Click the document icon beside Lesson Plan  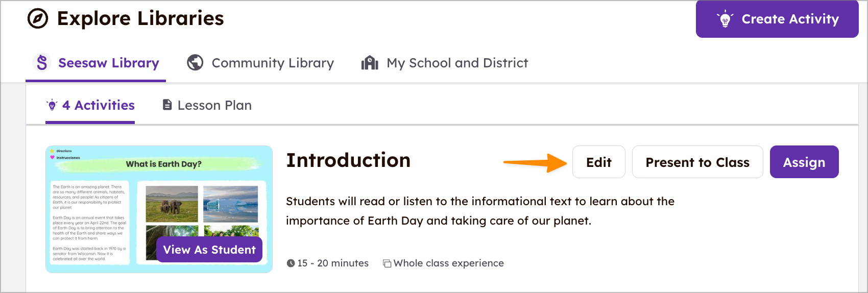point(167,105)
